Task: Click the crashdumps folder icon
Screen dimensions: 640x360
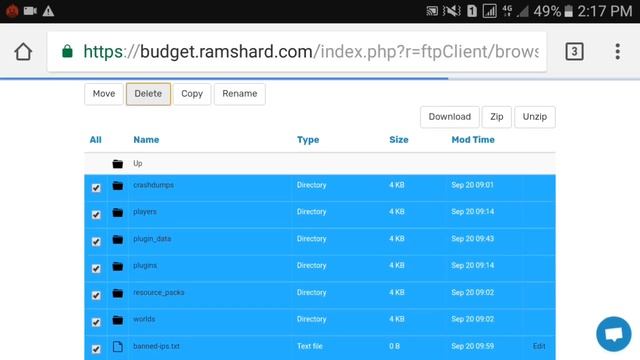Action: [118, 186]
